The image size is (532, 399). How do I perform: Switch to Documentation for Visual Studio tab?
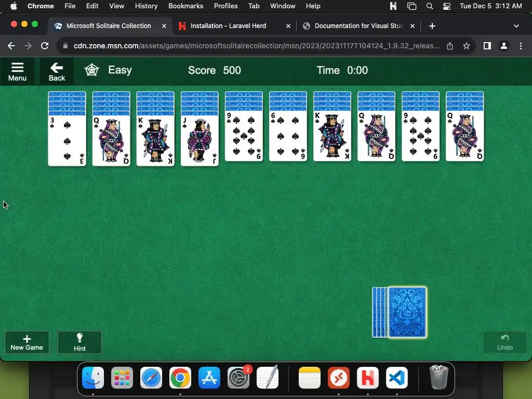[358, 26]
